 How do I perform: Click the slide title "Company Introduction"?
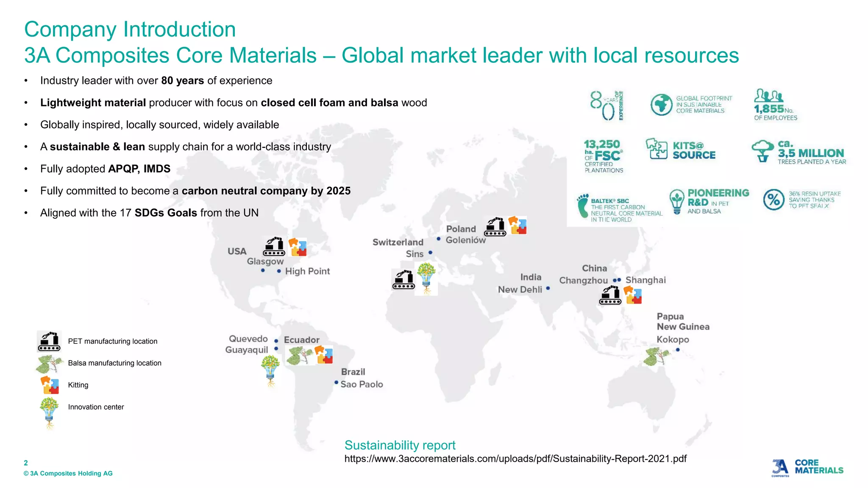coord(130,29)
